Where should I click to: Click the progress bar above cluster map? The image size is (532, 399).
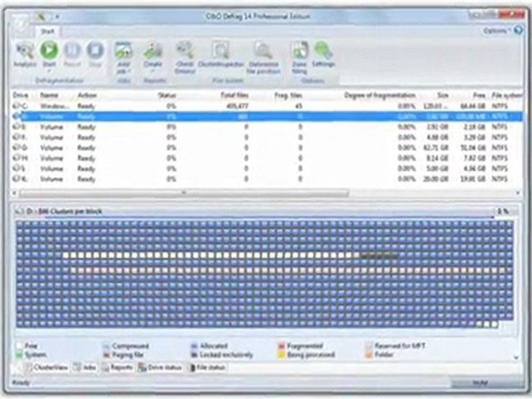point(270,217)
